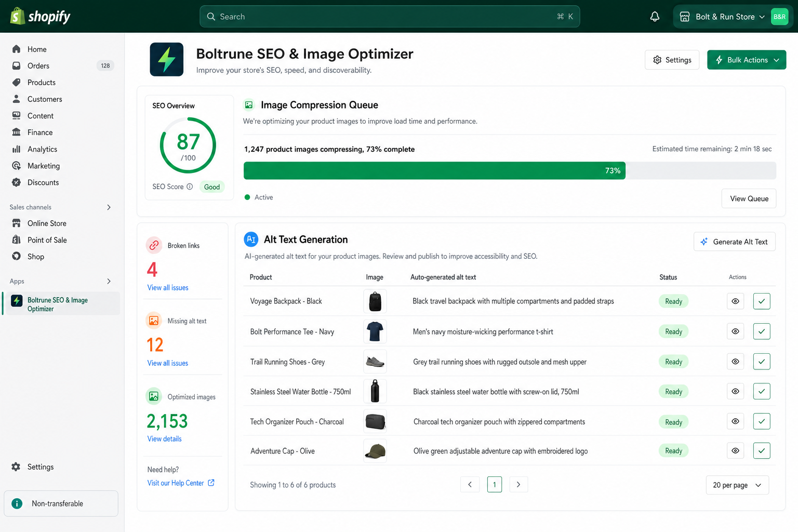This screenshot has height=532, width=798.
Task: Preview alt text for Bolt Performance Tee - Navy
Action: 735,331
